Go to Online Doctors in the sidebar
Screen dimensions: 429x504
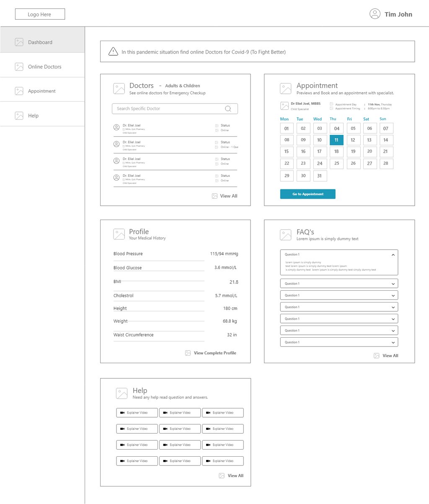point(42,65)
